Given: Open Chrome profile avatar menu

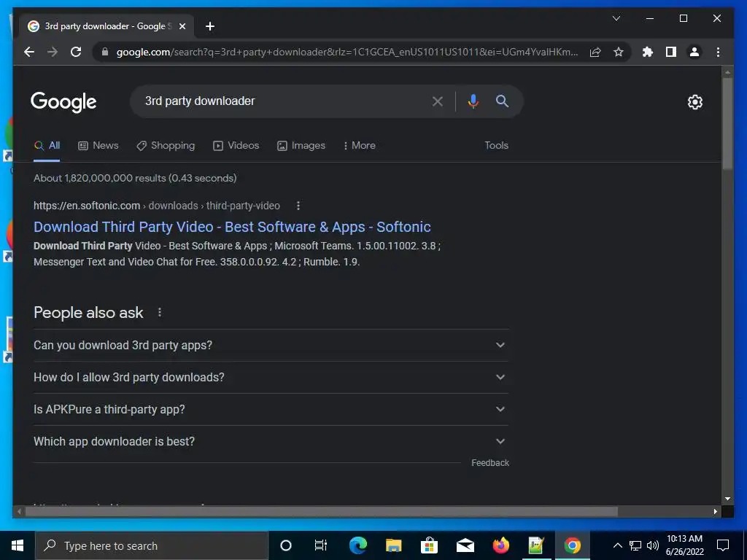Looking at the screenshot, I should click(694, 52).
